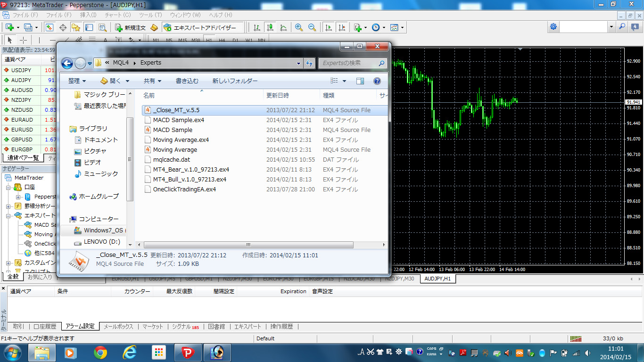Select the D1 timeframe button
644x362 pixels.
[235, 40]
